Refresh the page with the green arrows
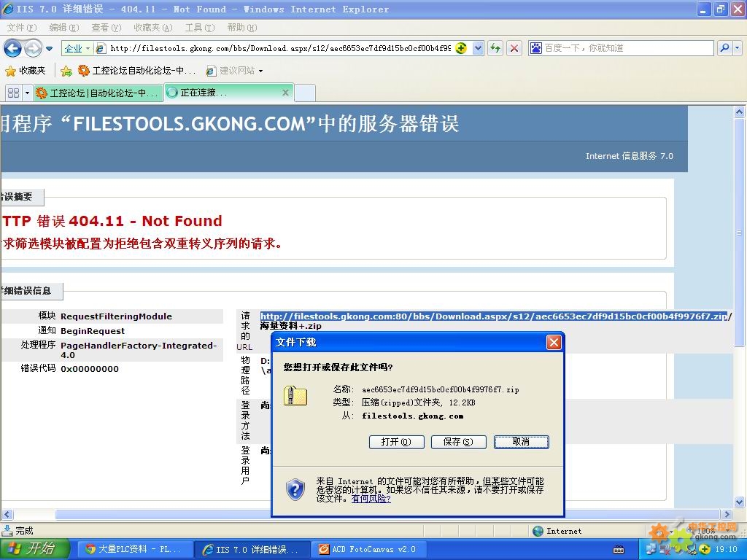 (495, 48)
